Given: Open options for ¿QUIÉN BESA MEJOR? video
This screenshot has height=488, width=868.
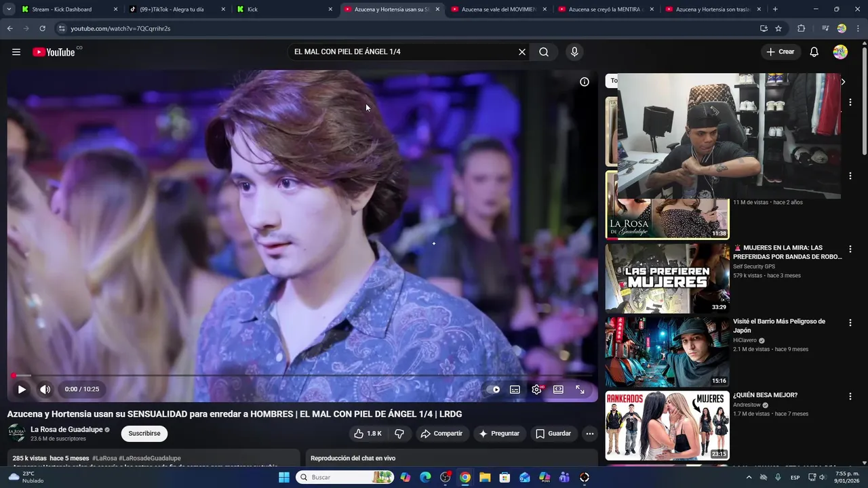Looking at the screenshot, I should 850,396.
